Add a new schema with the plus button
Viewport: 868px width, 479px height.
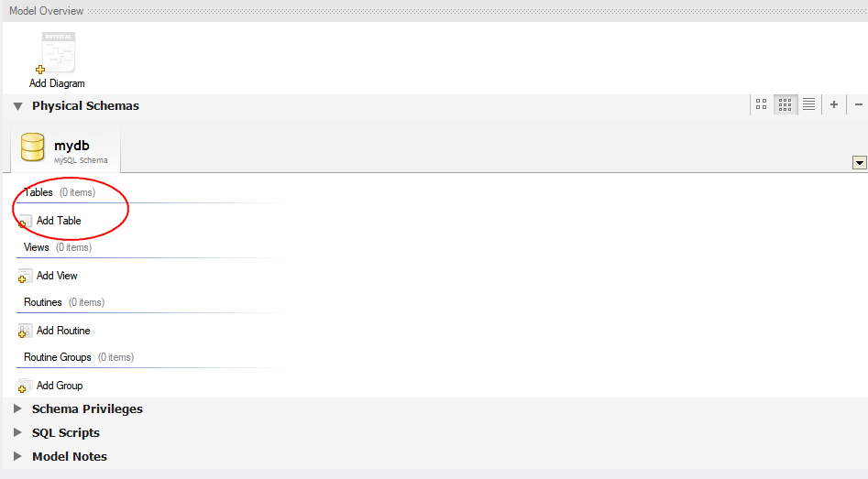[x=834, y=104]
